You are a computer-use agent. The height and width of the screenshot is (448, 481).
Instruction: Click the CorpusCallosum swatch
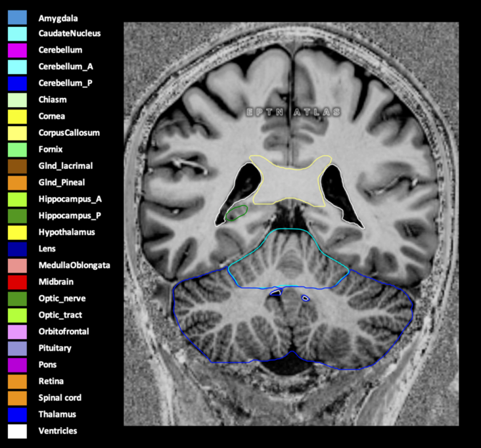click(17, 133)
